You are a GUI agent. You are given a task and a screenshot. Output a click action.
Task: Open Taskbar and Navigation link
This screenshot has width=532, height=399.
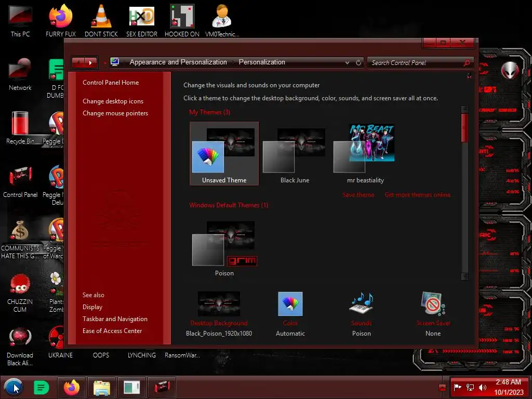115,319
